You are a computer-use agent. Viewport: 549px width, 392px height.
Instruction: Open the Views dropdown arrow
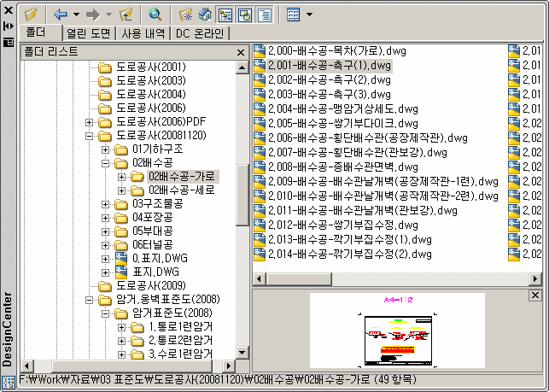(309, 15)
